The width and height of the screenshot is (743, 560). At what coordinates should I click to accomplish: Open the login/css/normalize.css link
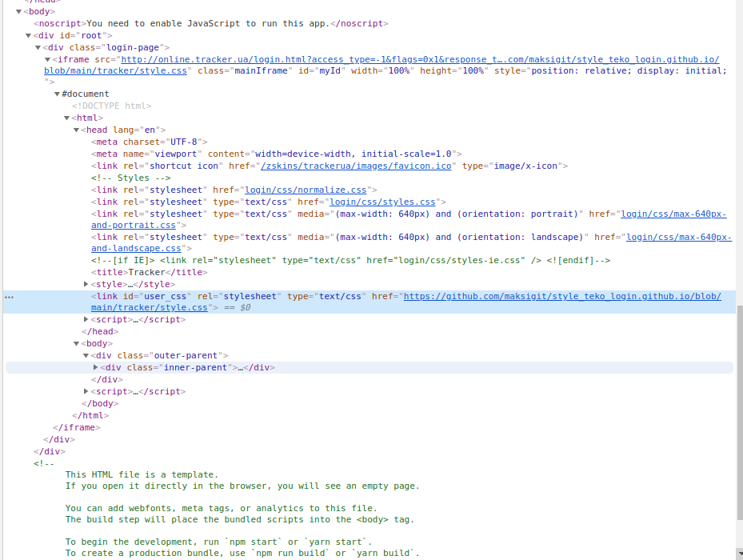tap(305, 190)
